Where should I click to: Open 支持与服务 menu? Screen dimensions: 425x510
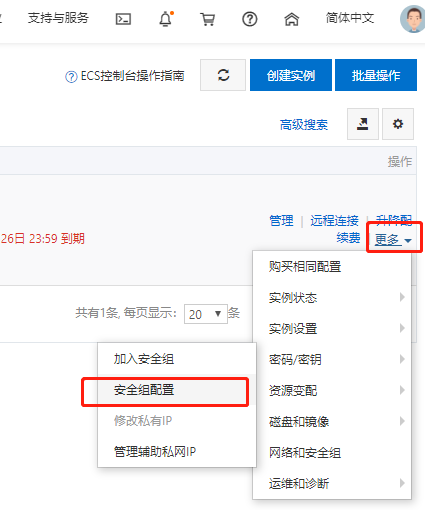pos(58,18)
